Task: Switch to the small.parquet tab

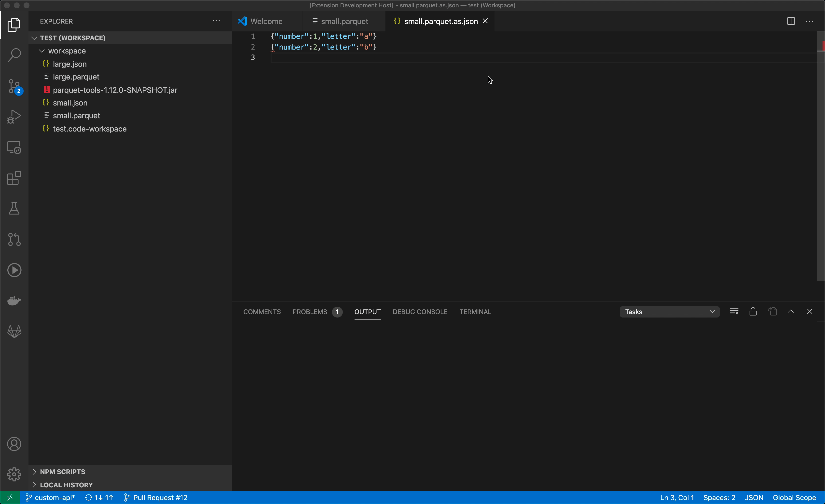Action: [344, 21]
